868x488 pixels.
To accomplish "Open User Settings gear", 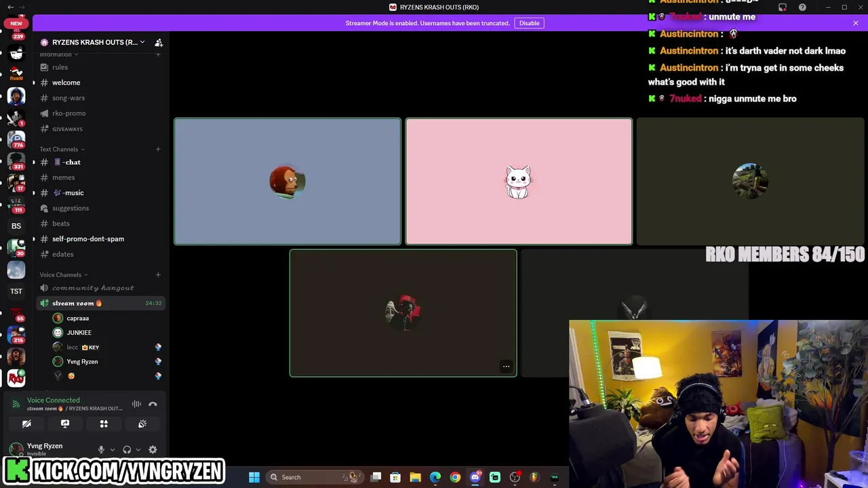I will pyautogui.click(x=153, y=449).
